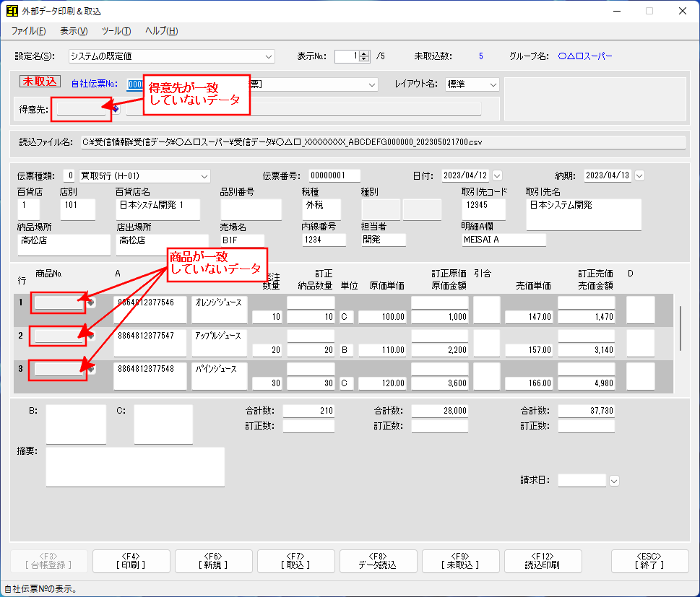Click the 取引先コード field showing 12345
This screenshot has height=597, width=700.
coord(483,209)
